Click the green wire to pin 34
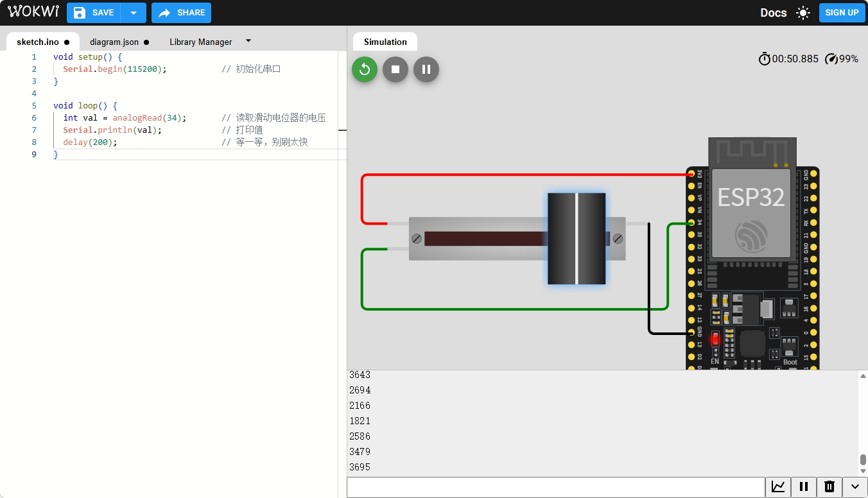 click(514, 309)
